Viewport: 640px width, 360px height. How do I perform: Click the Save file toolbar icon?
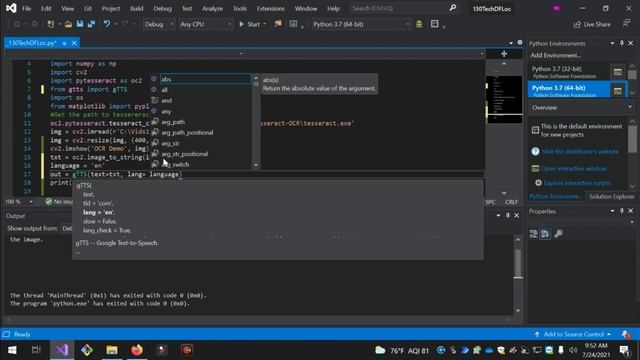(x=80, y=24)
